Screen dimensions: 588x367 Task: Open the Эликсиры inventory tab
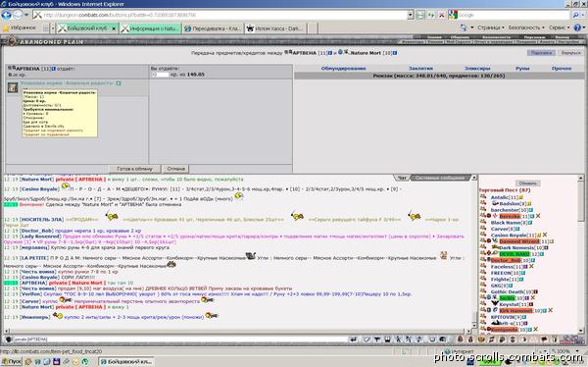pos(477,69)
